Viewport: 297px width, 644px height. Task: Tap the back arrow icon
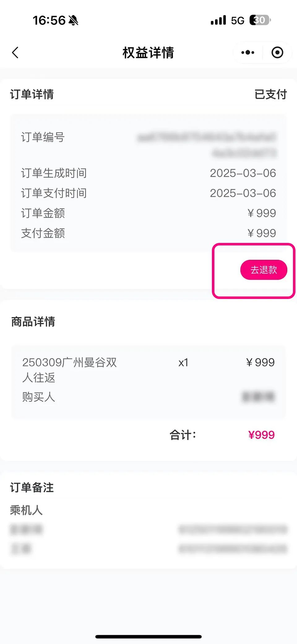pyautogui.click(x=15, y=53)
